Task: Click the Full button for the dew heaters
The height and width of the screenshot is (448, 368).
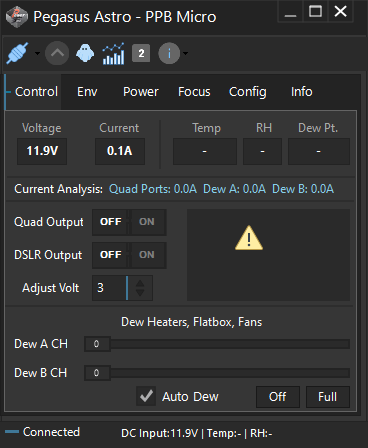Action: [328, 397]
